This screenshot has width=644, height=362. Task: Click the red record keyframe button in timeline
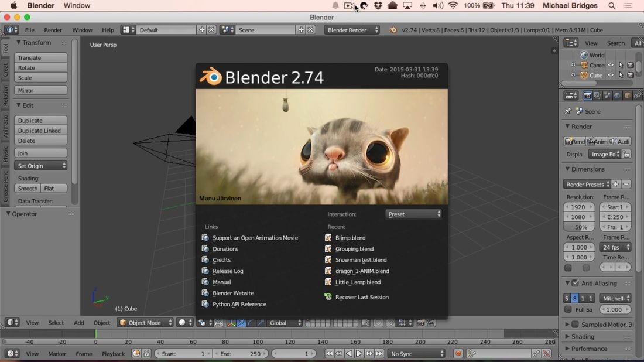click(x=458, y=353)
